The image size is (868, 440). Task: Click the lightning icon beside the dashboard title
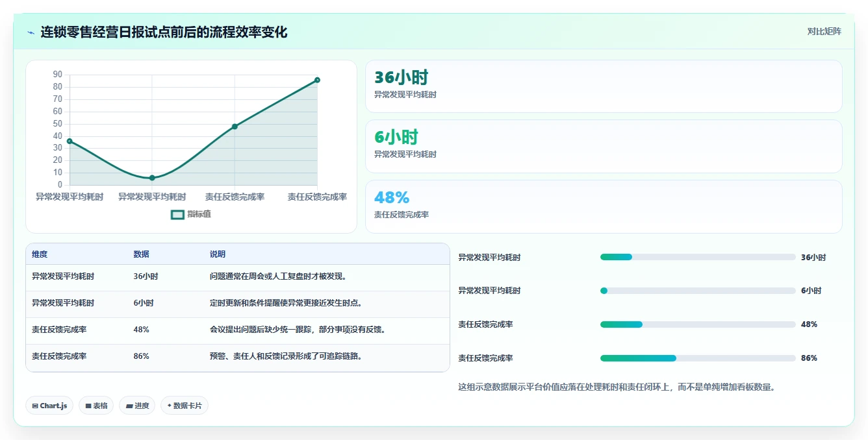point(31,32)
